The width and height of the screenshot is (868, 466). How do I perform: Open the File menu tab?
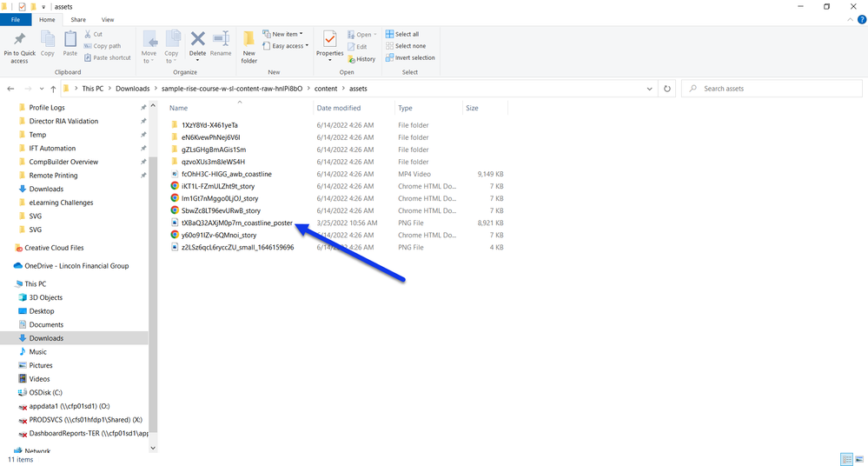pyautogui.click(x=16, y=19)
